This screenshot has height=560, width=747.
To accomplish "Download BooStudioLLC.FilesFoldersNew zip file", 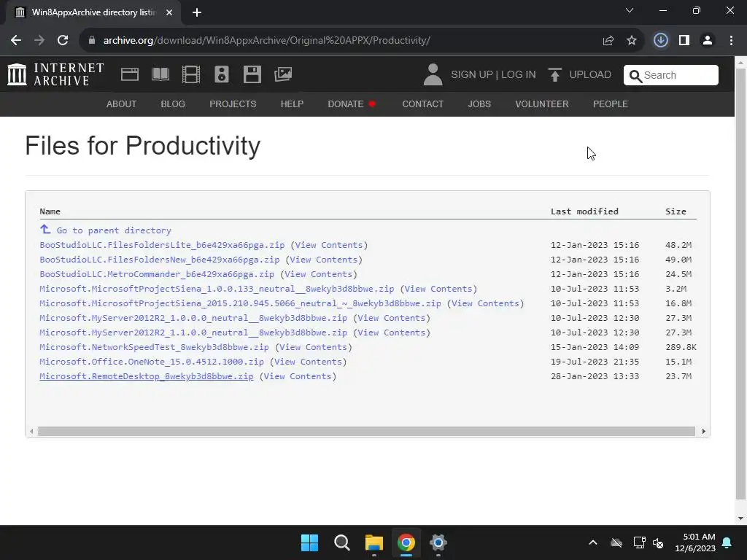I will coord(160,260).
